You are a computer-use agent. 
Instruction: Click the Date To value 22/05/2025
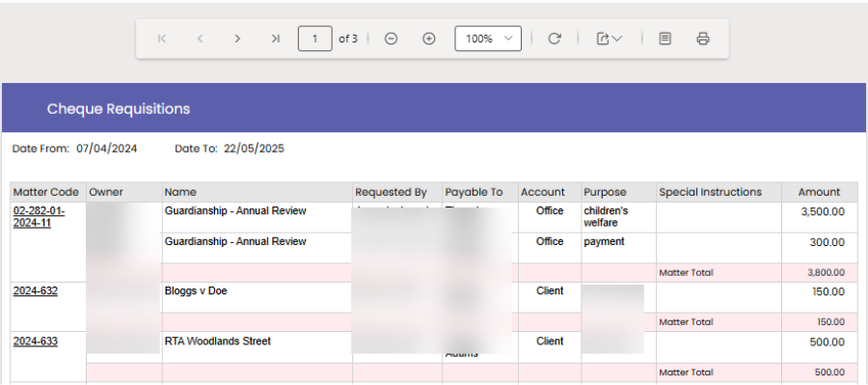coord(254,149)
